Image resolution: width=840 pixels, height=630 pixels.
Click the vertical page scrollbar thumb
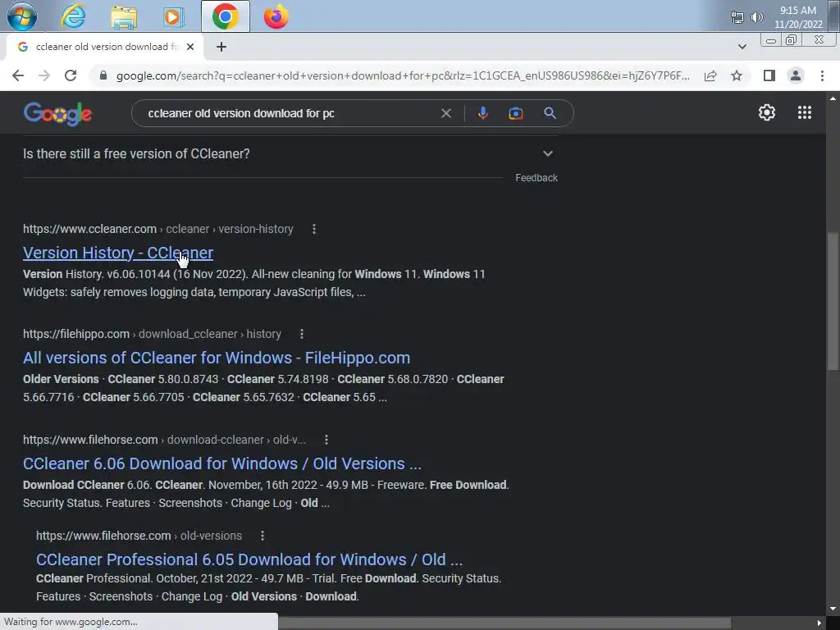point(832,300)
